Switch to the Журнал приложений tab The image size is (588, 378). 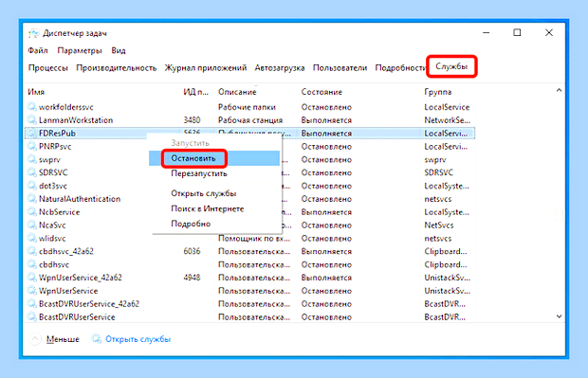[206, 68]
